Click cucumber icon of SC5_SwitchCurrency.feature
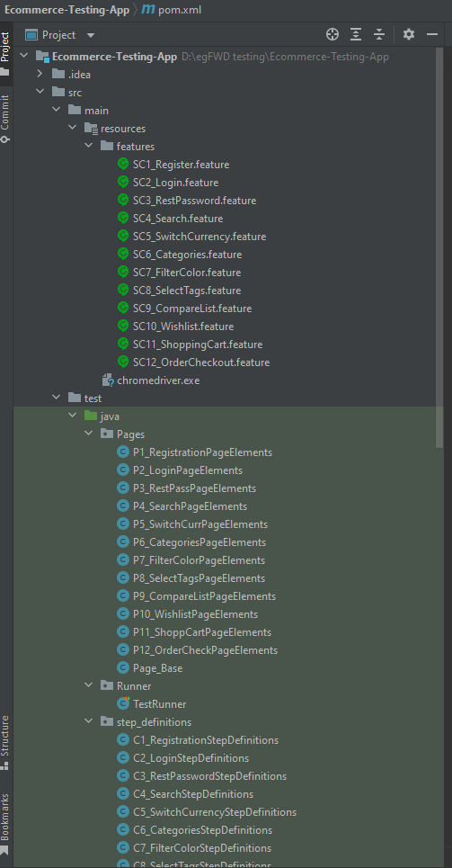The height and width of the screenshot is (868, 452). pyautogui.click(x=123, y=236)
